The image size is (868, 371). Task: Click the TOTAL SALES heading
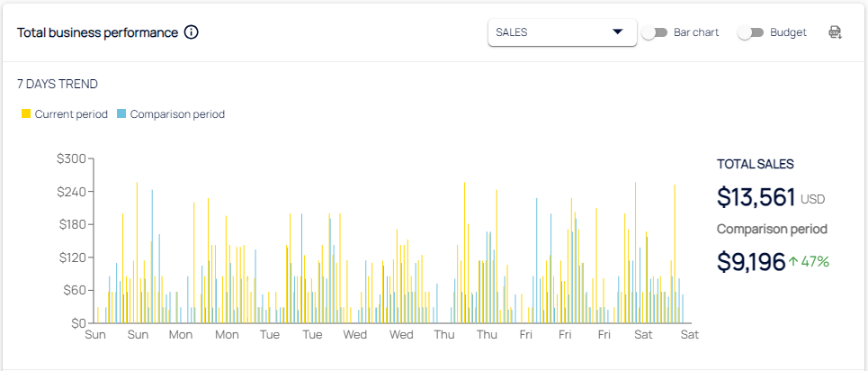coord(755,164)
